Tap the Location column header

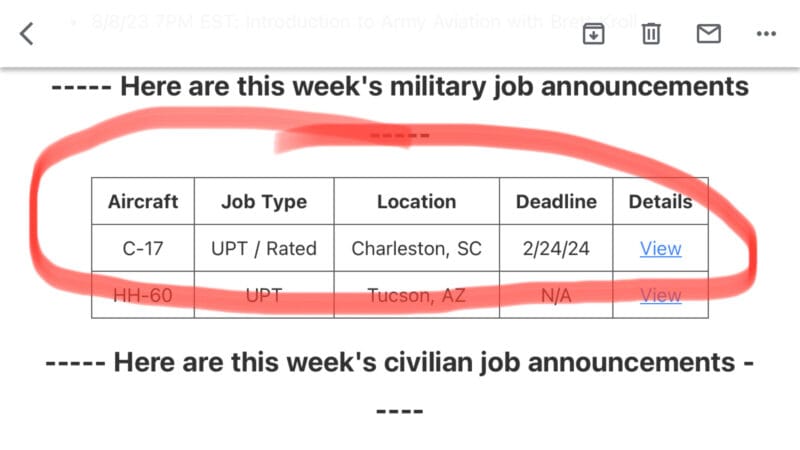[x=416, y=201]
